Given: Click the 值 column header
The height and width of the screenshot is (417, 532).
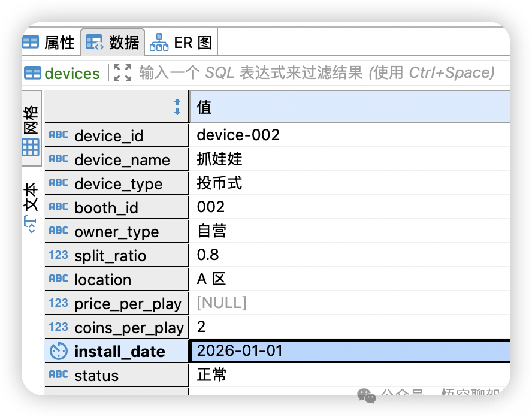Looking at the screenshot, I should tap(350, 107).
